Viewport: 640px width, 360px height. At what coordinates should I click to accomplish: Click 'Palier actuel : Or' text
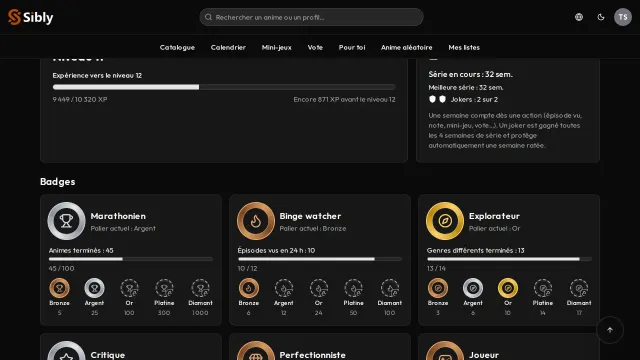click(x=494, y=229)
